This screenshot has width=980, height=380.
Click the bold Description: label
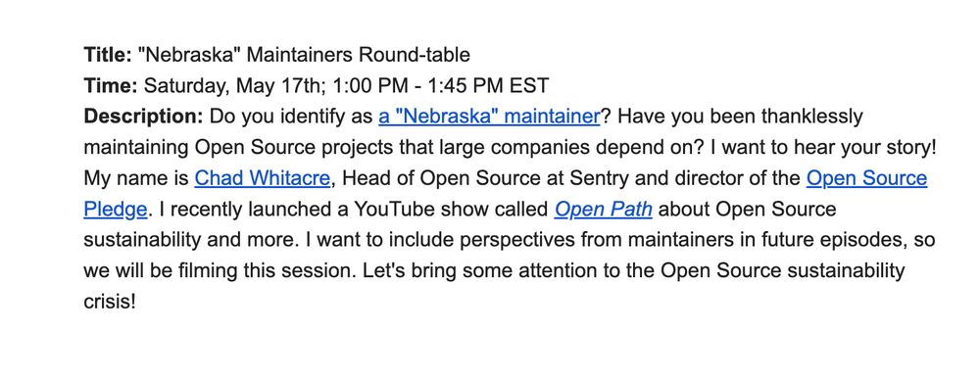144,117
